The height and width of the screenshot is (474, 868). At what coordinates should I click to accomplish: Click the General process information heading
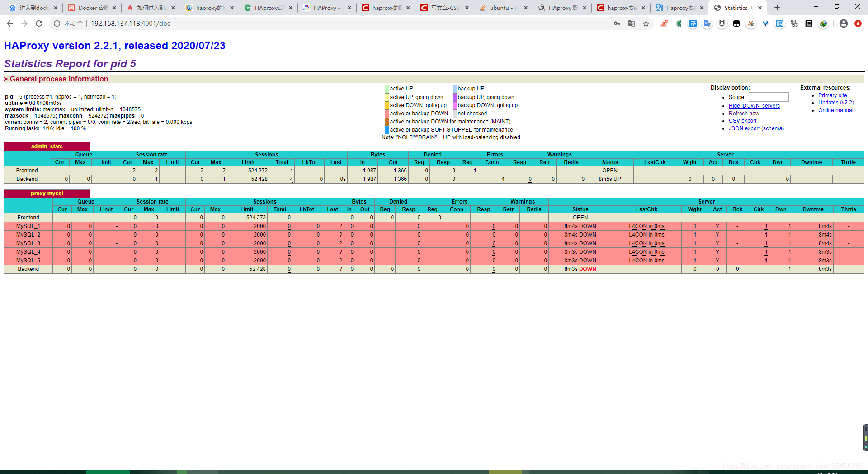(x=59, y=79)
